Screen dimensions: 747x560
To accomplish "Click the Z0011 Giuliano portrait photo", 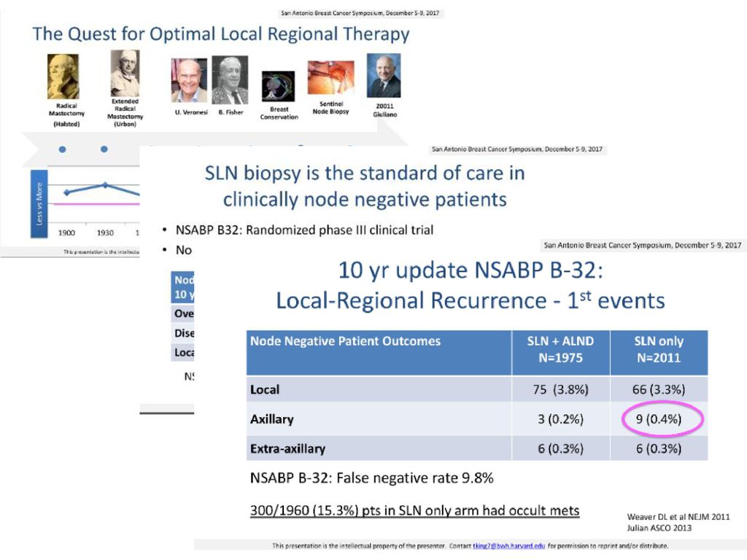I will pos(384,76).
